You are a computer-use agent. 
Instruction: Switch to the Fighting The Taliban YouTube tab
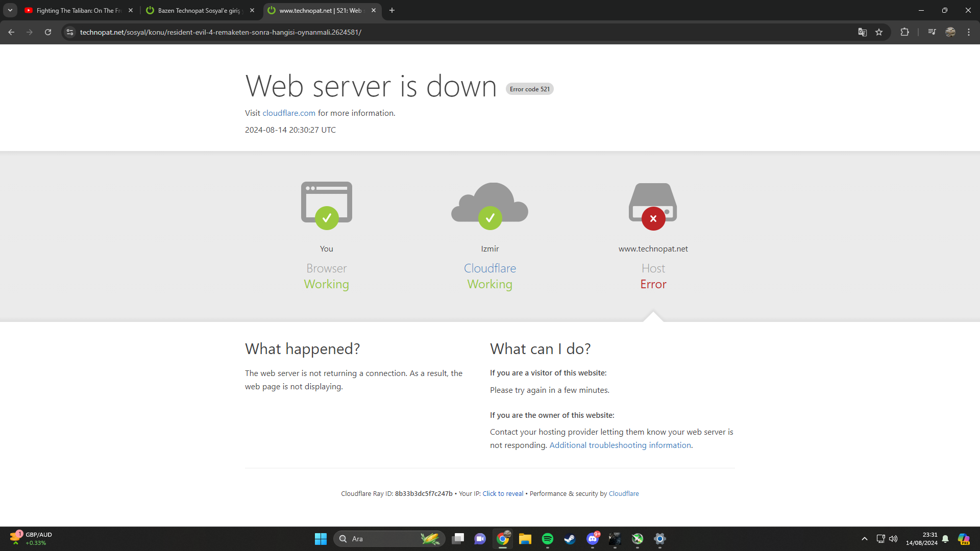77,10
